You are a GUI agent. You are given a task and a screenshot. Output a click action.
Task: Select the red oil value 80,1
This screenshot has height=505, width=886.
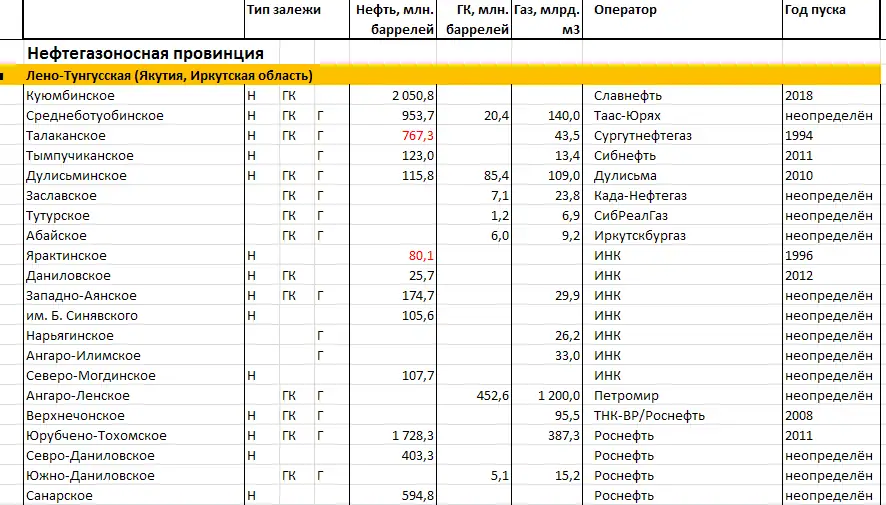[x=421, y=255]
